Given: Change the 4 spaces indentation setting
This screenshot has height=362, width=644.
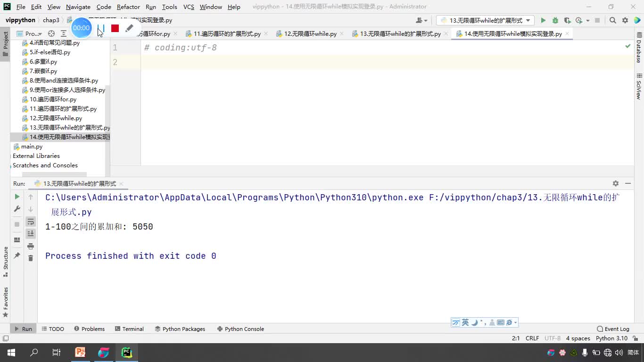Looking at the screenshot, I should [x=578, y=338].
